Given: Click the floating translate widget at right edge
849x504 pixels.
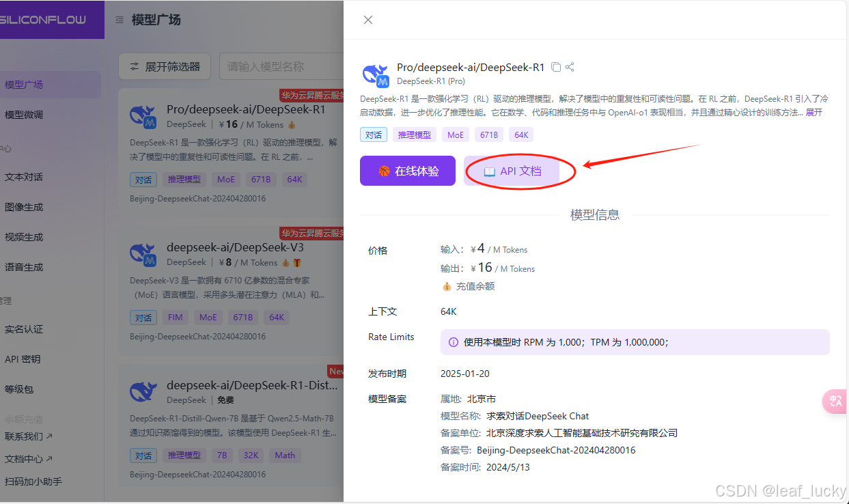Looking at the screenshot, I should tap(835, 401).
